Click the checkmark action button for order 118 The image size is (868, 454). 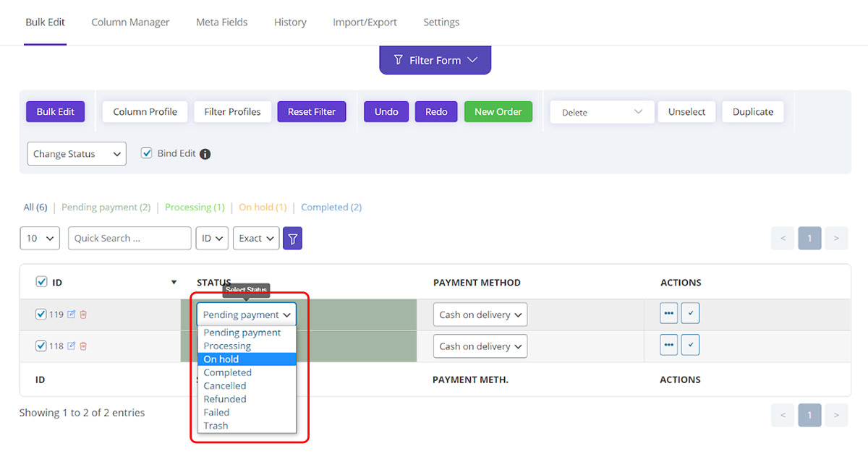(x=690, y=345)
